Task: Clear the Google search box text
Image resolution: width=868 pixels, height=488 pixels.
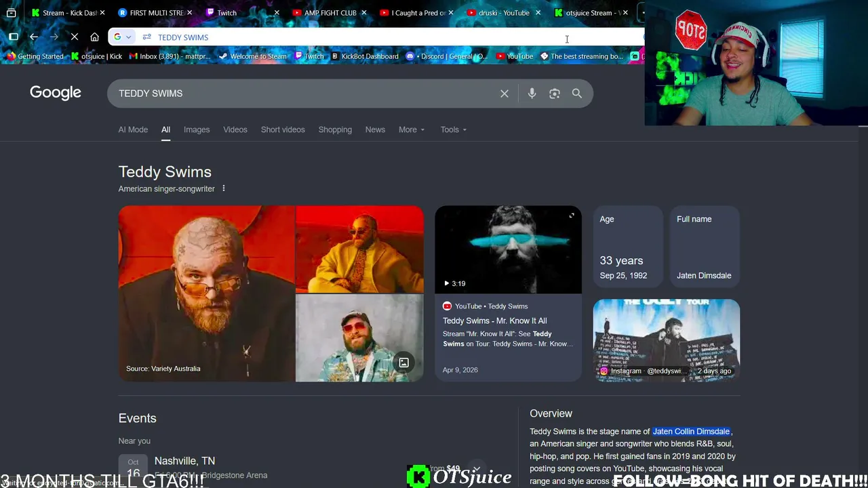Action: point(505,94)
